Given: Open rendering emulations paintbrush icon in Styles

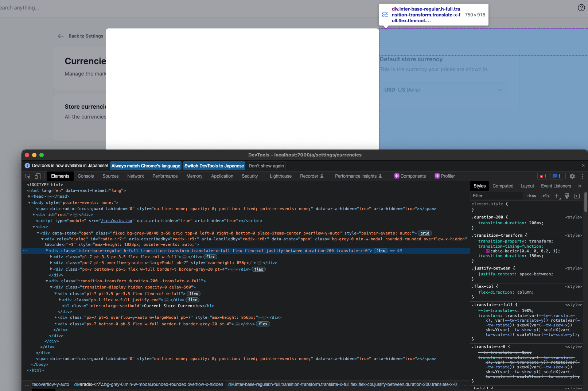Looking at the screenshot, I should pos(567,196).
